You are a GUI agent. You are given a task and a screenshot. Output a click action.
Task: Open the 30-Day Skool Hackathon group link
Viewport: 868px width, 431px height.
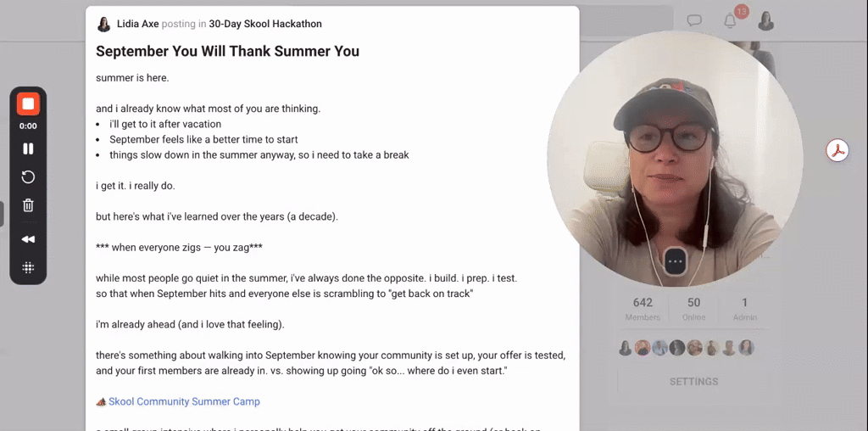(265, 24)
